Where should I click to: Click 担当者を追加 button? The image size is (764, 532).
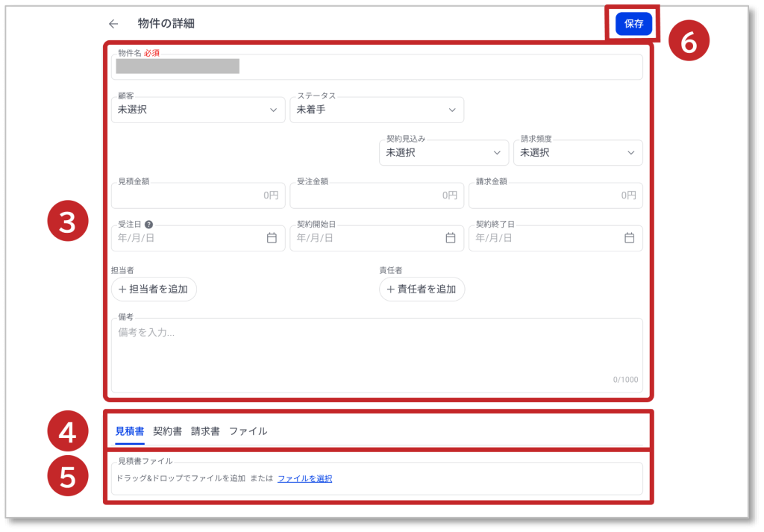pos(154,290)
